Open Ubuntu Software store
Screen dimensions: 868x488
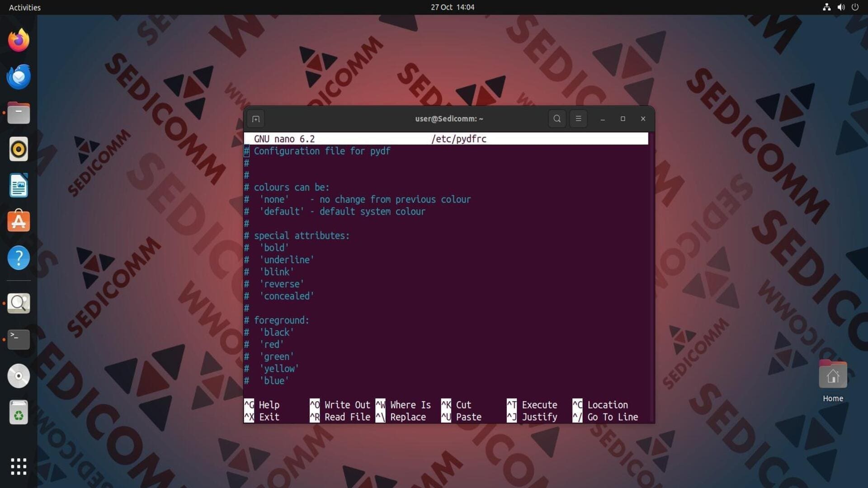coord(19,221)
